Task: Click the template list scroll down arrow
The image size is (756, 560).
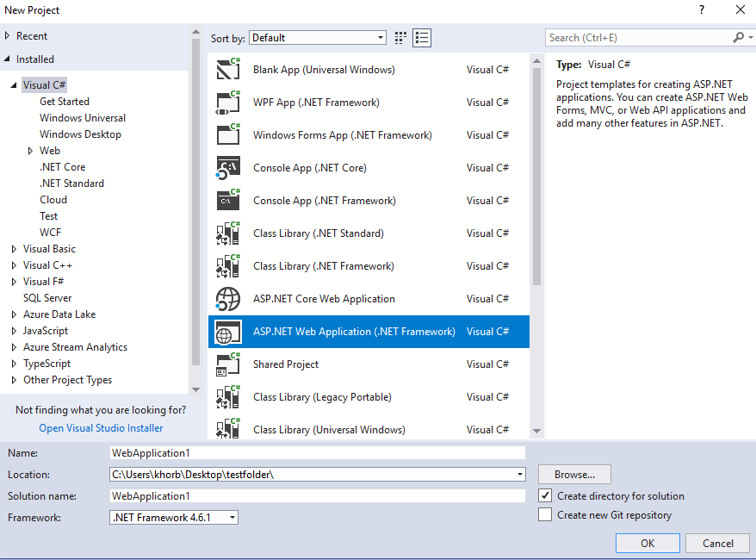Action: [536, 432]
